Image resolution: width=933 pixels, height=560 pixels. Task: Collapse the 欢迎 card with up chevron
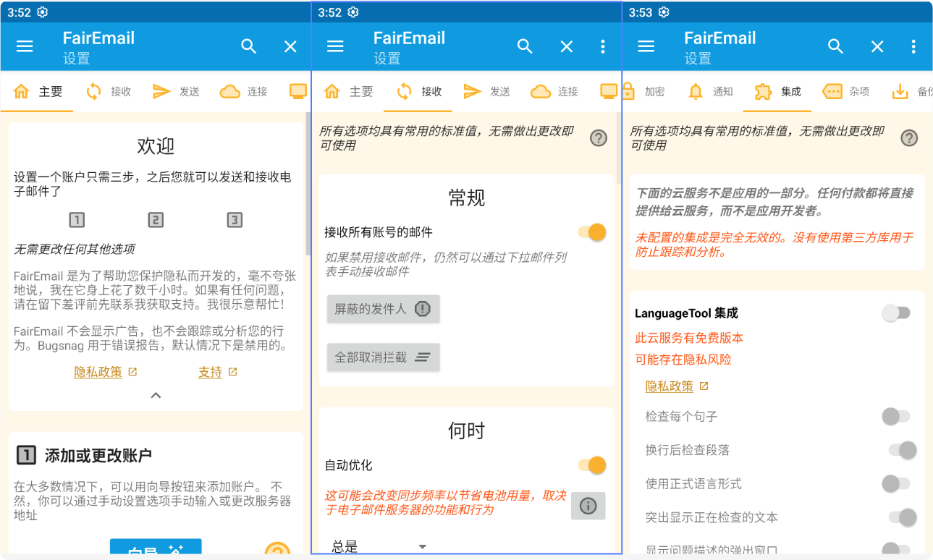pyautogui.click(x=156, y=396)
